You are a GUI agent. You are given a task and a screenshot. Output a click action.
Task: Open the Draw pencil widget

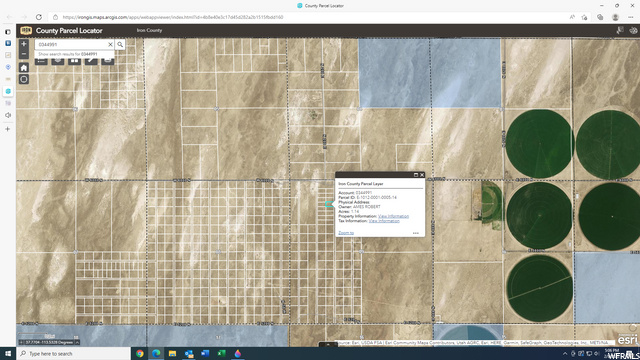(x=91, y=61)
